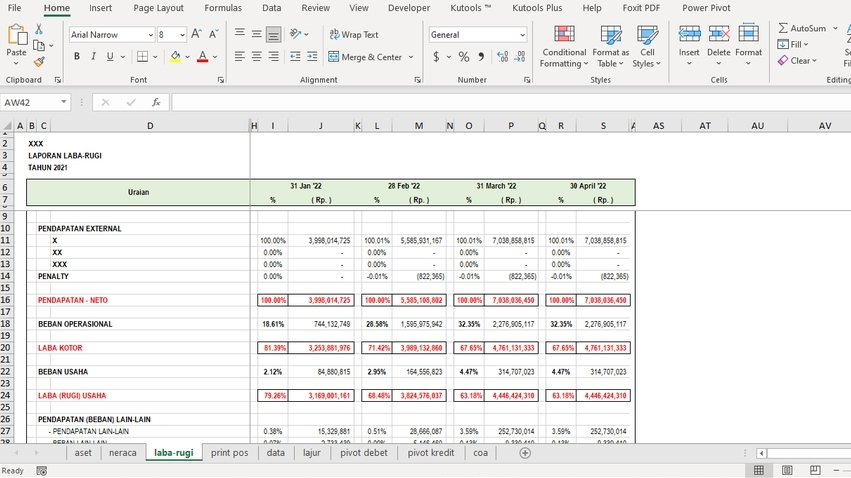
Task: Increase font size with the larger A icon
Action: coord(196,34)
